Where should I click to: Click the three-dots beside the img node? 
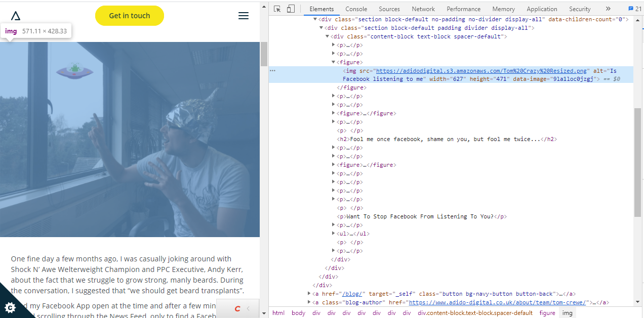point(273,71)
